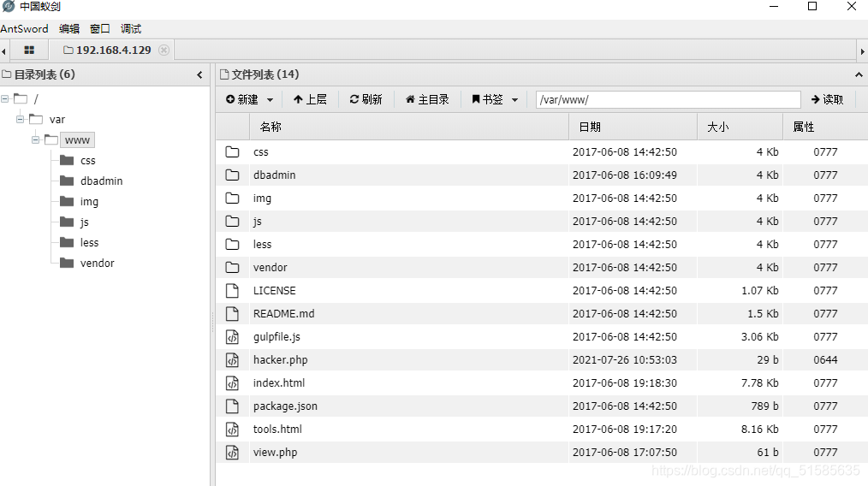Collapse the var tree node
The height and width of the screenshot is (486, 868).
(x=20, y=120)
